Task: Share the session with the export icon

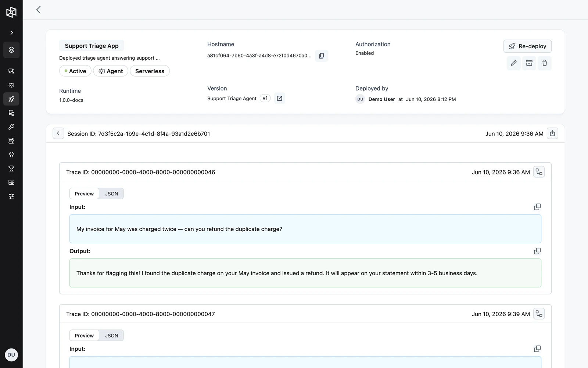Action: (x=552, y=133)
